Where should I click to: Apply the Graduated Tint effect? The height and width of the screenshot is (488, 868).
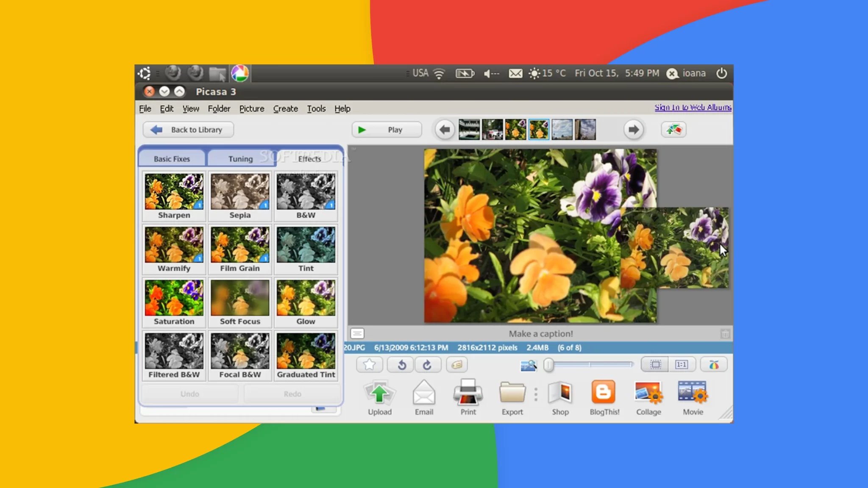[x=306, y=356]
